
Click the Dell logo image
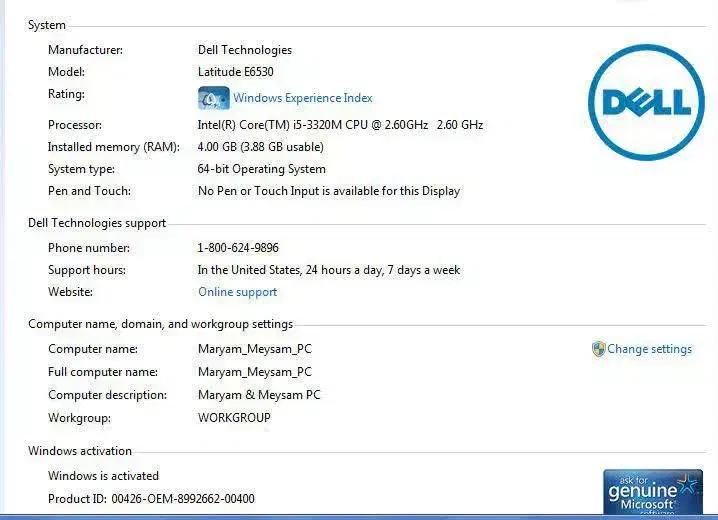tap(646, 103)
